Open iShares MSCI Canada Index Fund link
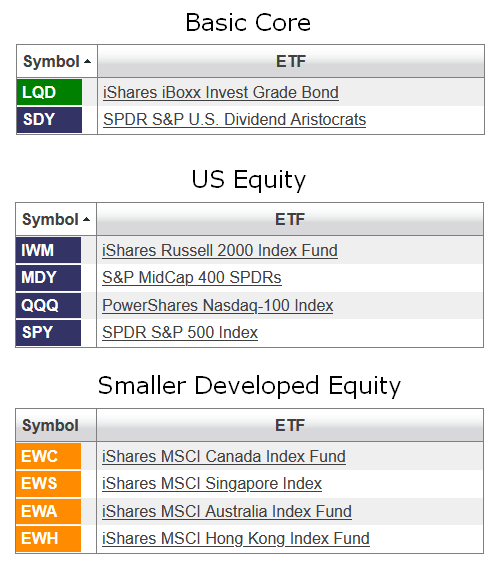 tap(224, 456)
